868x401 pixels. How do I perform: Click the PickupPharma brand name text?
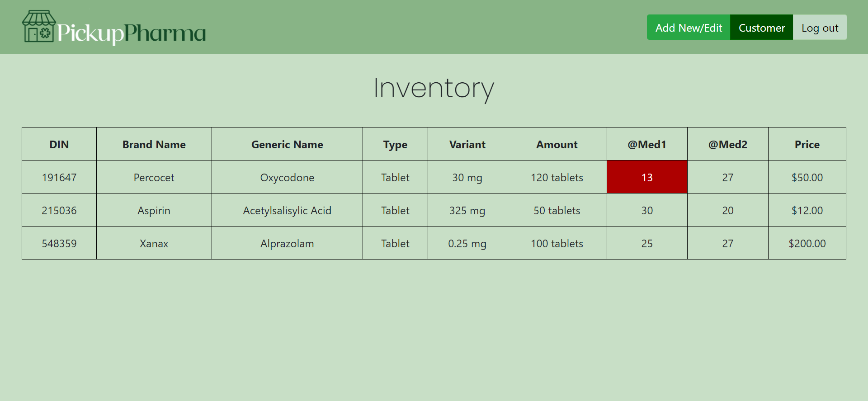(x=132, y=33)
